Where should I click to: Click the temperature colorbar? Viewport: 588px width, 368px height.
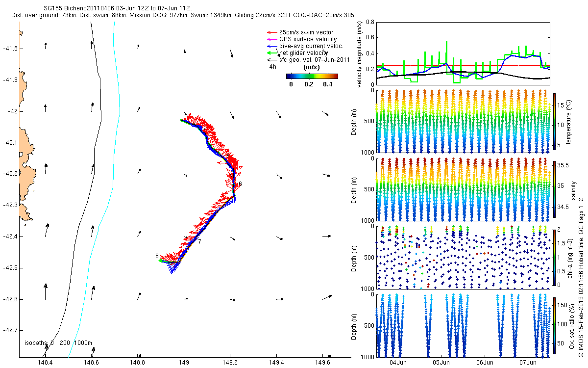point(554,121)
